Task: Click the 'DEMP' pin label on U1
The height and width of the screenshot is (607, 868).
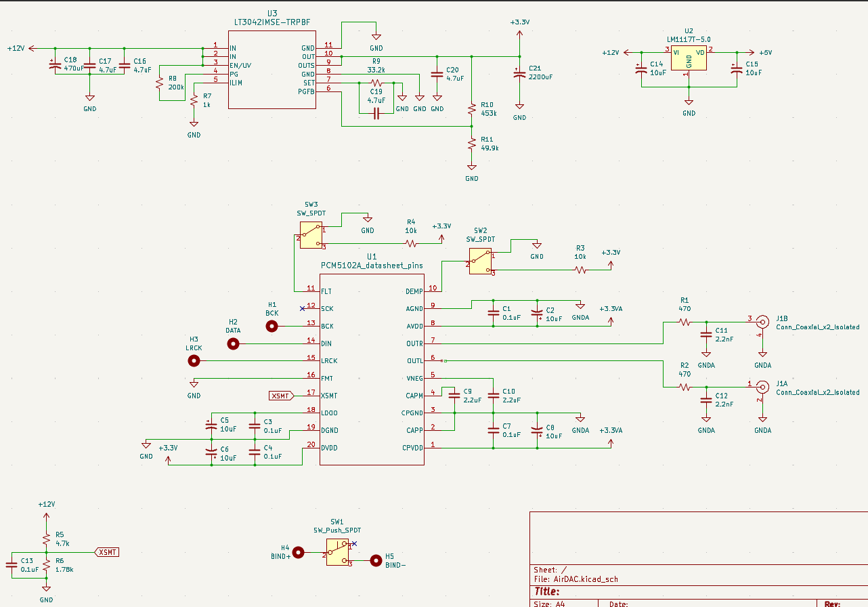Action: point(414,291)
